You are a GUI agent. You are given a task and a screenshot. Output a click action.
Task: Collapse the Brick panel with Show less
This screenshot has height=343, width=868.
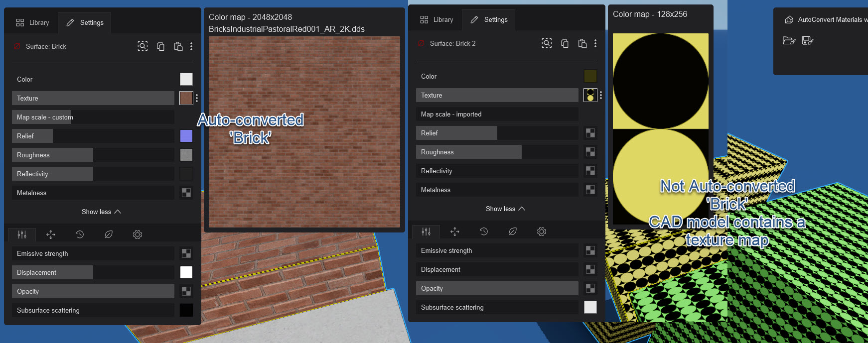[101, 212]
